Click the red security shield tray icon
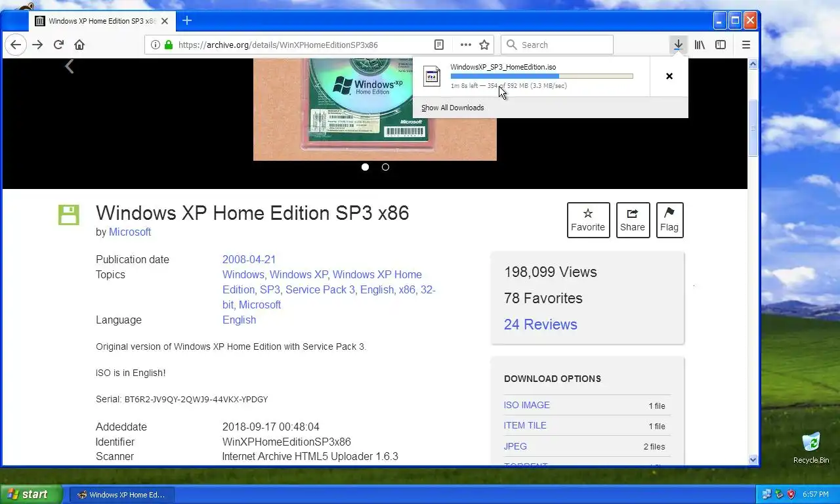Viewport: 840px width, 504px height. (x=791, y=494)
